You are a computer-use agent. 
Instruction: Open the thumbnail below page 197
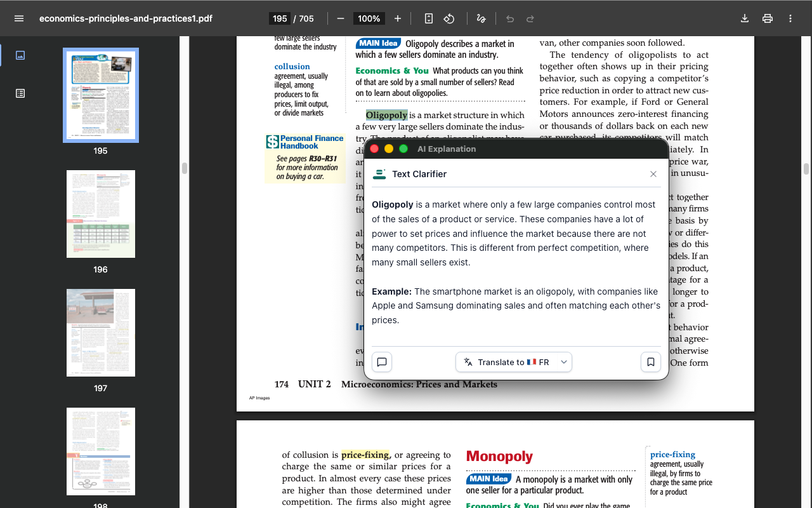click(x=101, y=451)
